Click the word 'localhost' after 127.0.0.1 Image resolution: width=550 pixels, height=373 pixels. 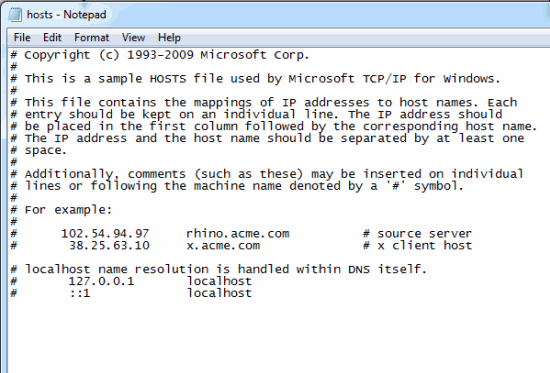[x=219, y=281]
